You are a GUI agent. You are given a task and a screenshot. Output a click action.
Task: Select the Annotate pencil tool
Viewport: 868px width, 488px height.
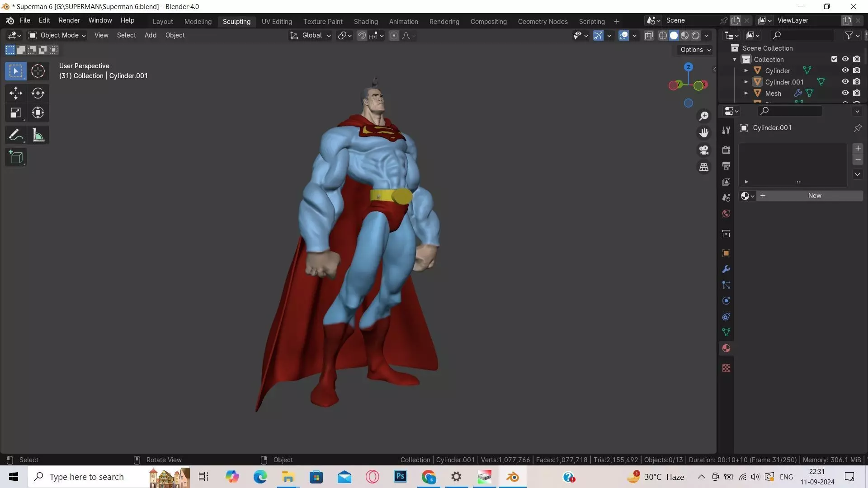pos(16,135)
